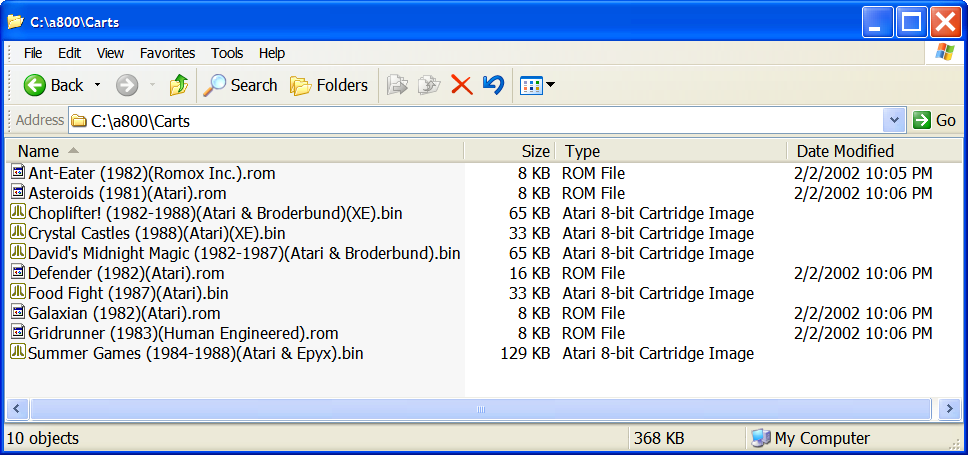
Task: Click the Search toolbar button
Action: pyautogui.click(x=241, y=85)
